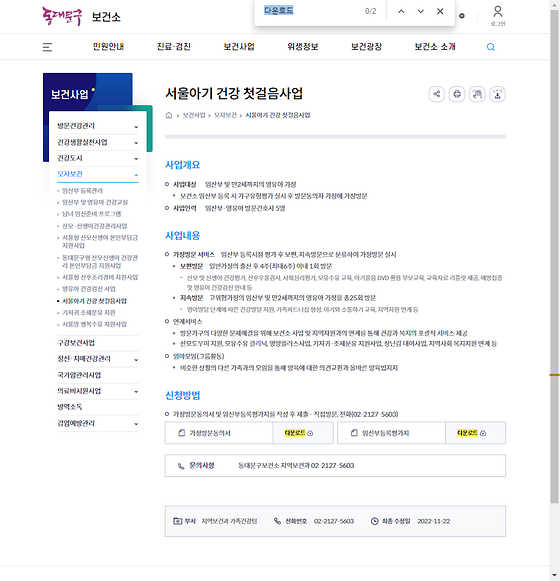The width and height of the screenshot is (560, 581).
Task: Click the 로그인 label text
Action: (x=498, y=24)
